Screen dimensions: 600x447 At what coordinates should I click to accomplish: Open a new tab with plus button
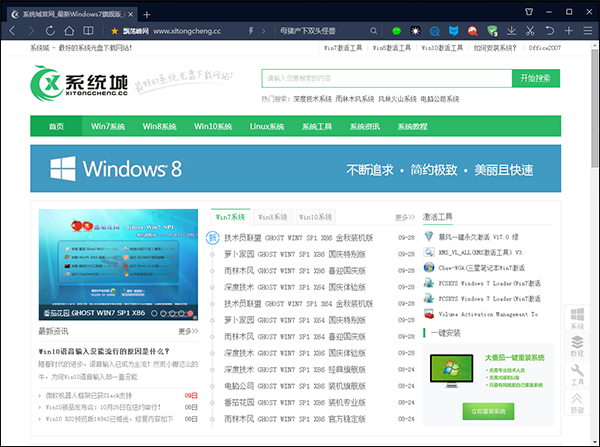point(147,15)
